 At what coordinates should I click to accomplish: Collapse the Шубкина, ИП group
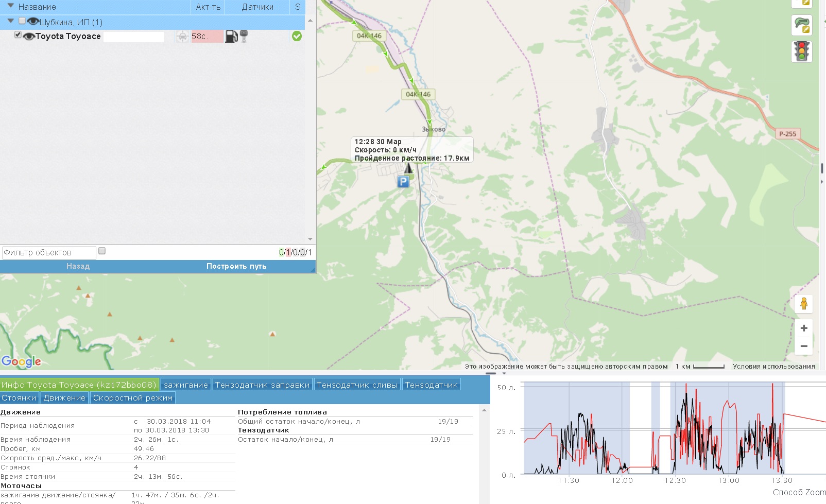11,21
